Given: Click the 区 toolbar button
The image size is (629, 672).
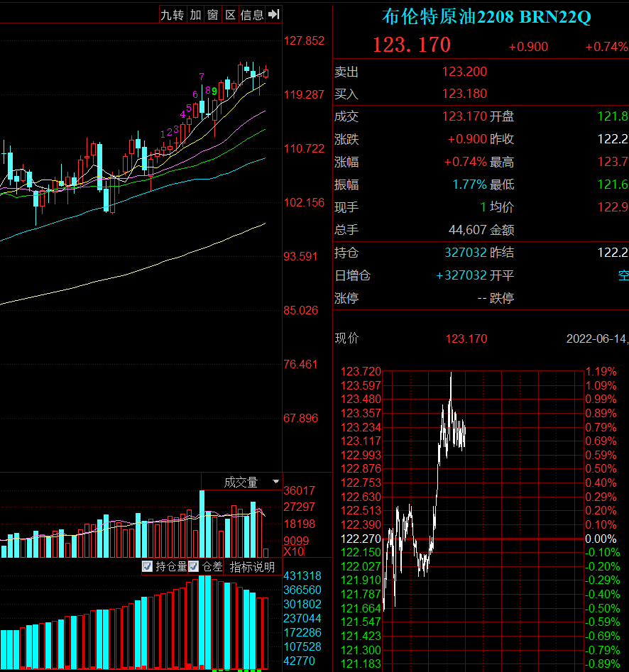Looking at the screenshot, I should (231, 15).
